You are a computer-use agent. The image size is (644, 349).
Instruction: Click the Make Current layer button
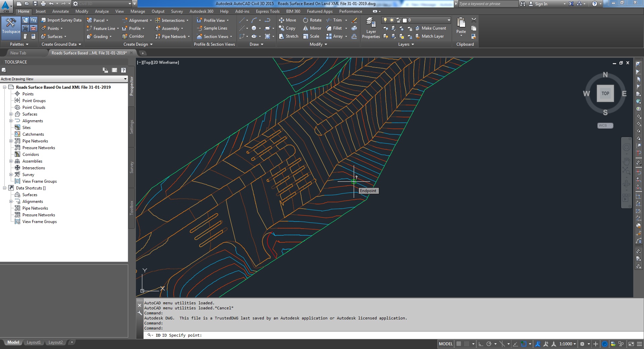click(431, 28)
